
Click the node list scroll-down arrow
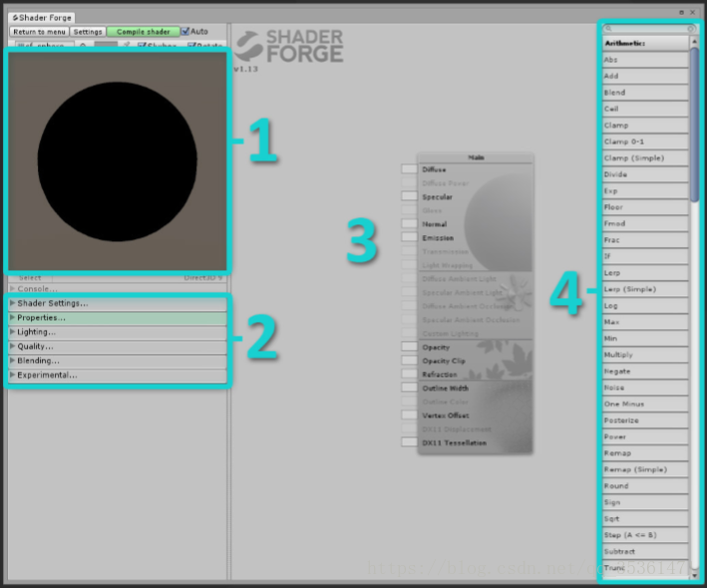[694, 575]
